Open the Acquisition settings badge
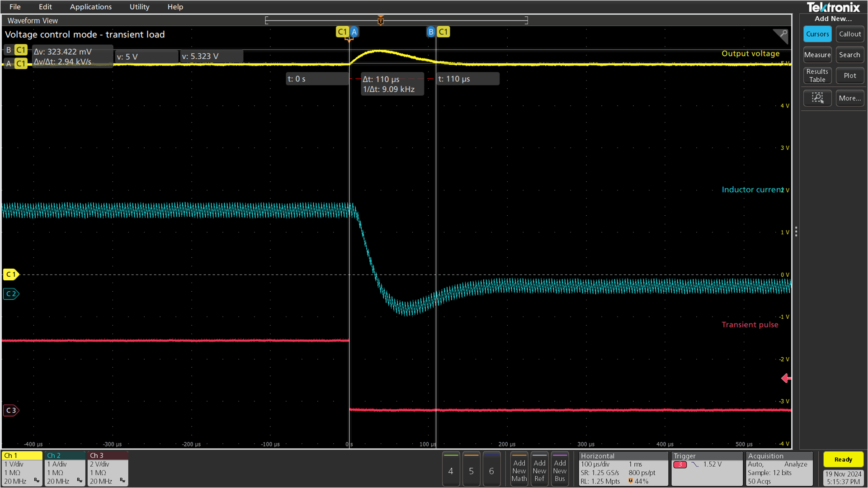This screenshot has width=868, height=488. coord(779,469)
